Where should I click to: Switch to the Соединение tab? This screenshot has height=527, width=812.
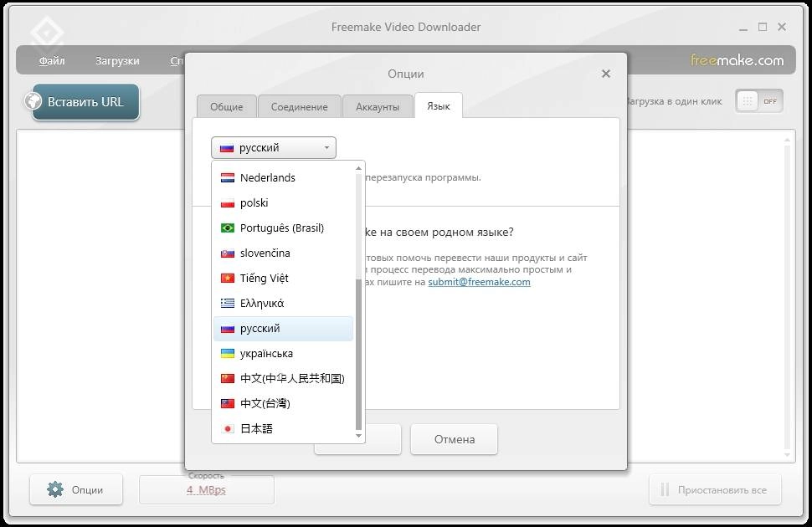coord(300,106)
